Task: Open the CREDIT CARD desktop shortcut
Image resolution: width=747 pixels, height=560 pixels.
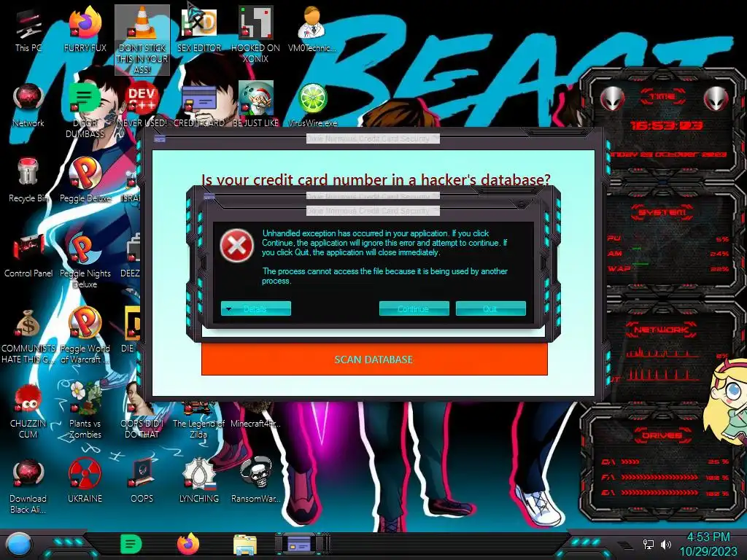Action: click(x=199, y=106)
